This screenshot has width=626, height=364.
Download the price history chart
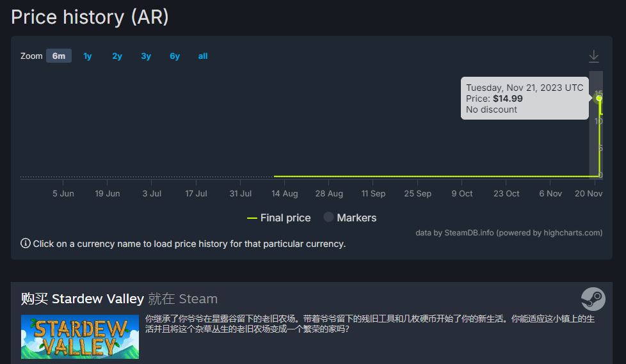click(x=593, y=56)
